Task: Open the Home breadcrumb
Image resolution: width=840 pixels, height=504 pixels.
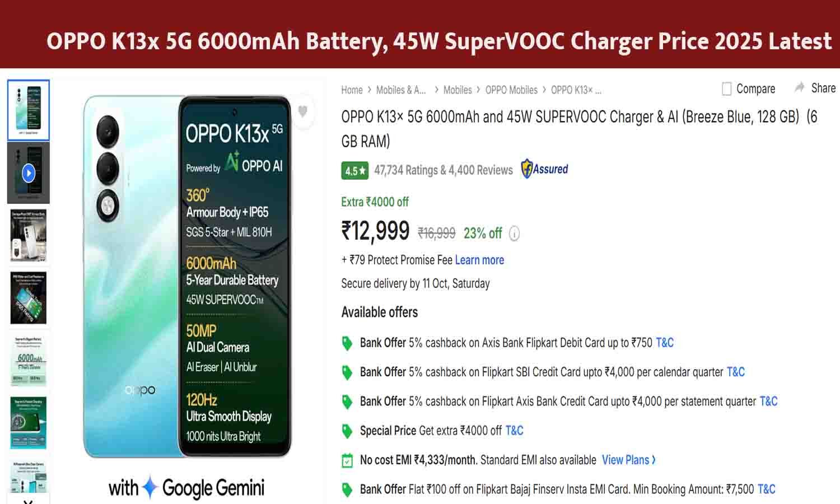Action: point(351,90)
